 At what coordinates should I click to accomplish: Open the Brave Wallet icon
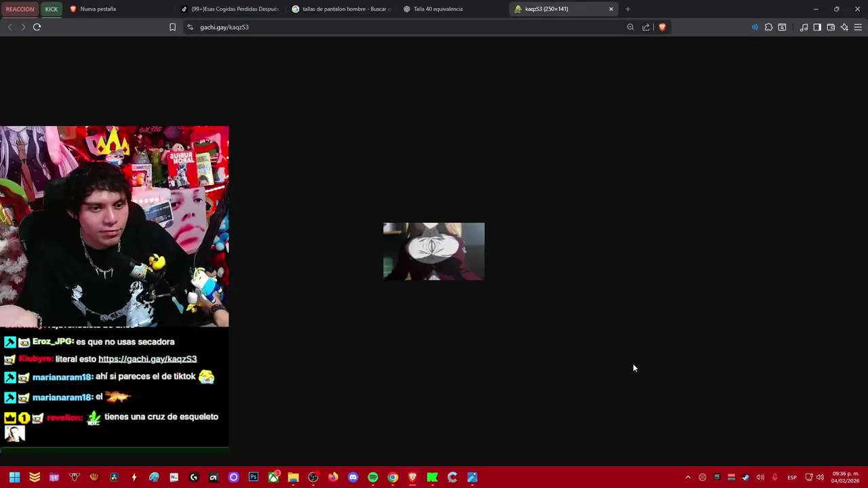coord(831,27)
